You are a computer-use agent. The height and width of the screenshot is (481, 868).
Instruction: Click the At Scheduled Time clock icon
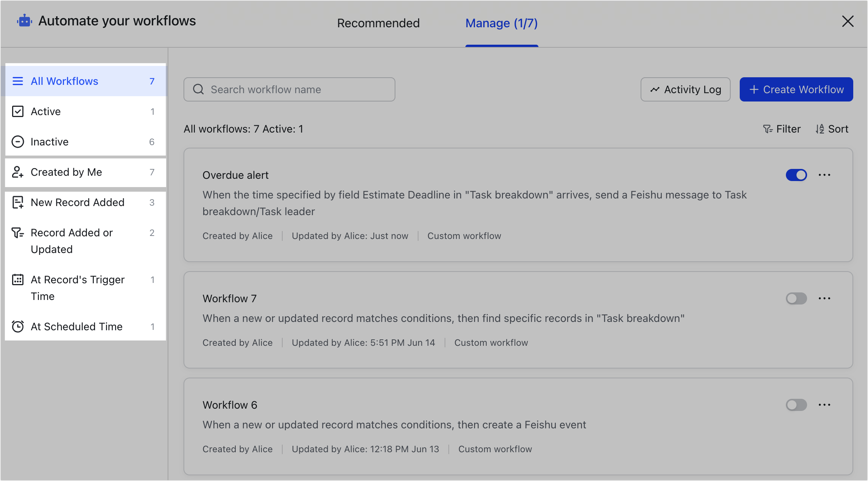(x=18, y=326)
